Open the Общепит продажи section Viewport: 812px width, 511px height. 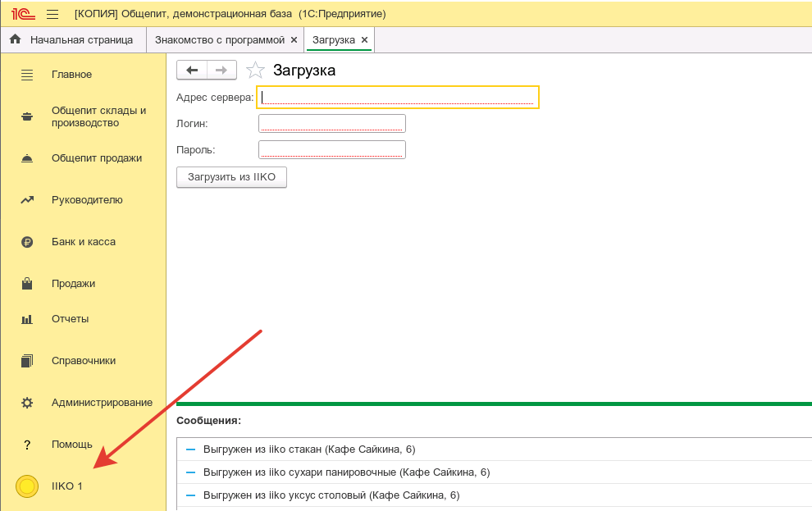[84, 158]
